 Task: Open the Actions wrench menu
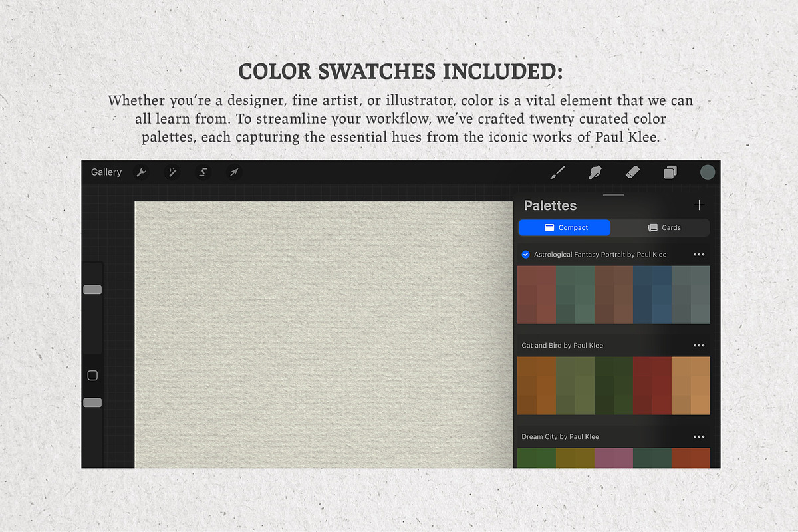click(141, 172)
